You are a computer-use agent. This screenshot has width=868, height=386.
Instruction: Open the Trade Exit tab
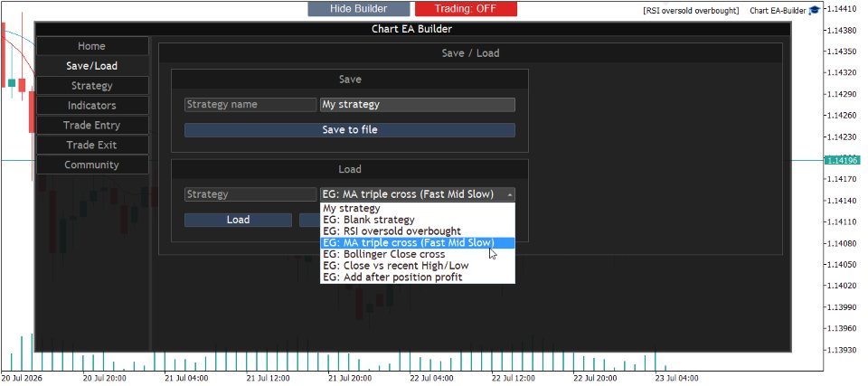click(92, 146)
